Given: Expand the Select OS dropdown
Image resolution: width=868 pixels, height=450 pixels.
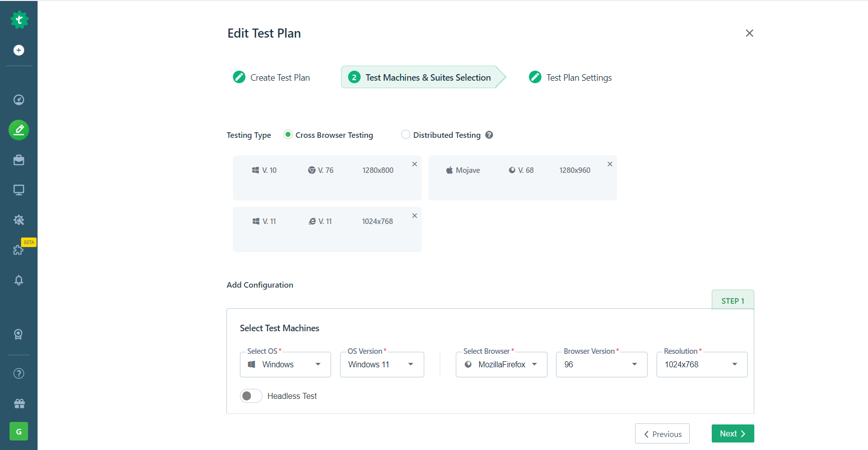Looking at the screenshot, I should coord(285,364).
